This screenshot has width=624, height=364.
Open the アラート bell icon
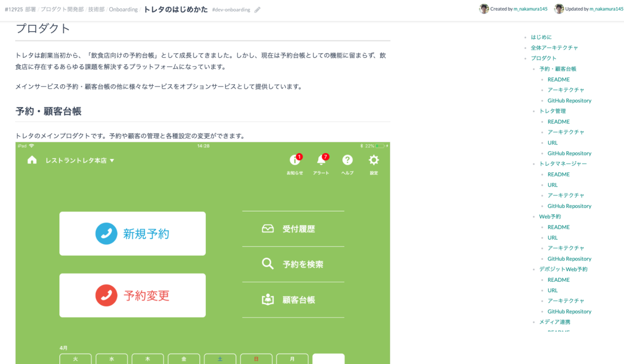click(x=321, y=160)
